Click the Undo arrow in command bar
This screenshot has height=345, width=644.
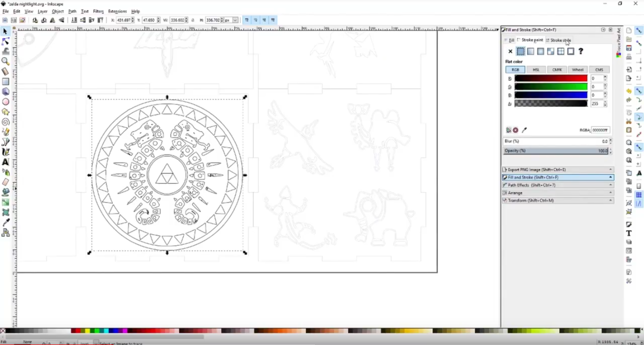[x=629, y=91]
